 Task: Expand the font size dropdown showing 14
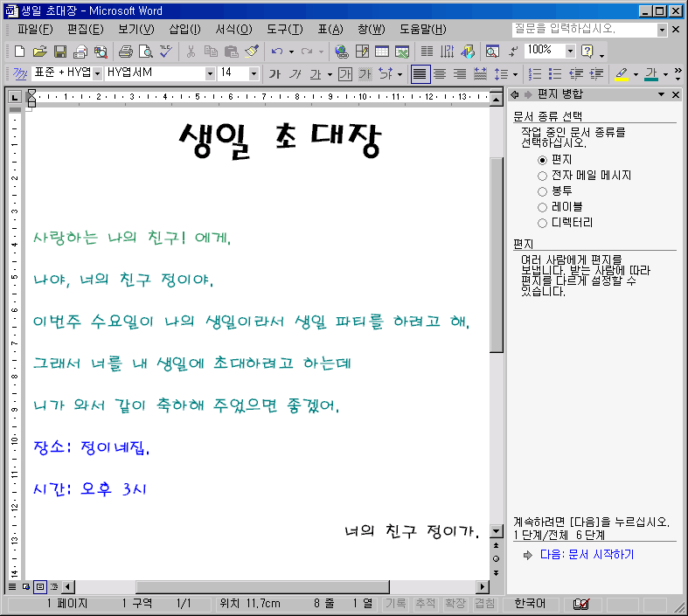point(254,74)
